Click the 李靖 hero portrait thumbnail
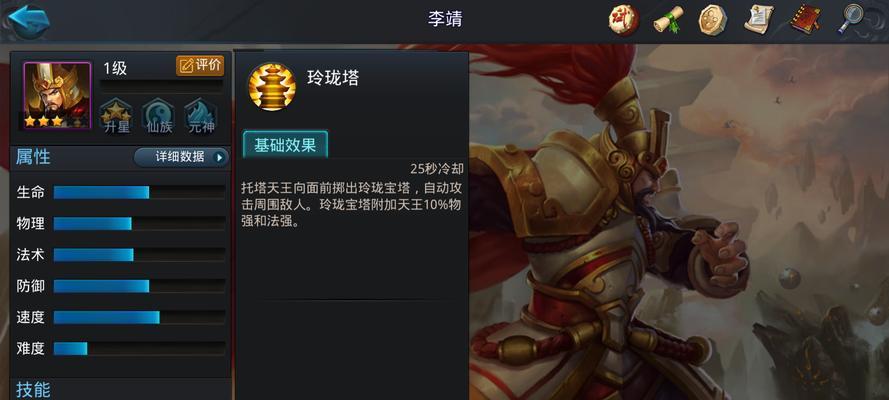 57,95
